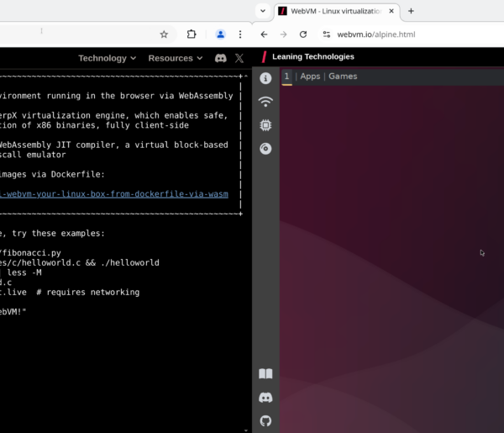Click the Discord icon in top navigation
The image size is (504, 433).
click(220, 58)
